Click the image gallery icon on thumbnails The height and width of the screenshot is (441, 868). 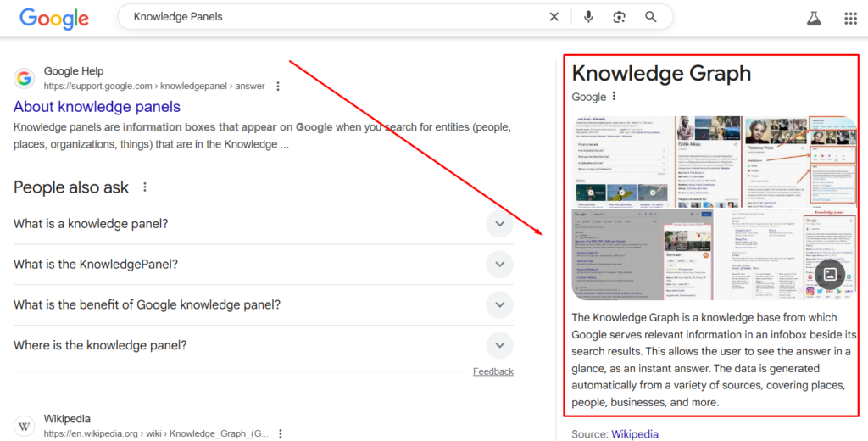(829, 274)
